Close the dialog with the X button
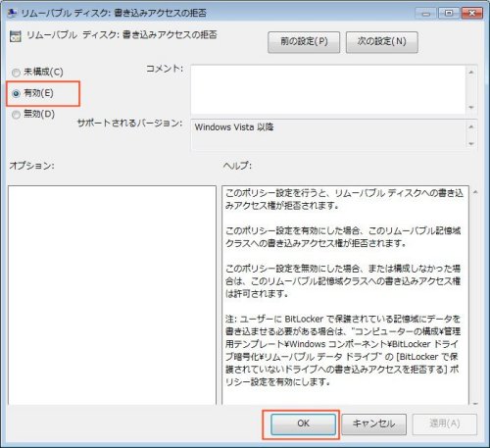490x448 pixels. tap(472, 14)
